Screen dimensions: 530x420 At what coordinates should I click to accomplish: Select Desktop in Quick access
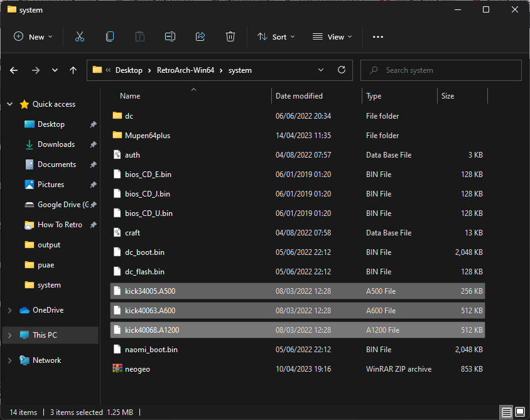coord(51,124)
